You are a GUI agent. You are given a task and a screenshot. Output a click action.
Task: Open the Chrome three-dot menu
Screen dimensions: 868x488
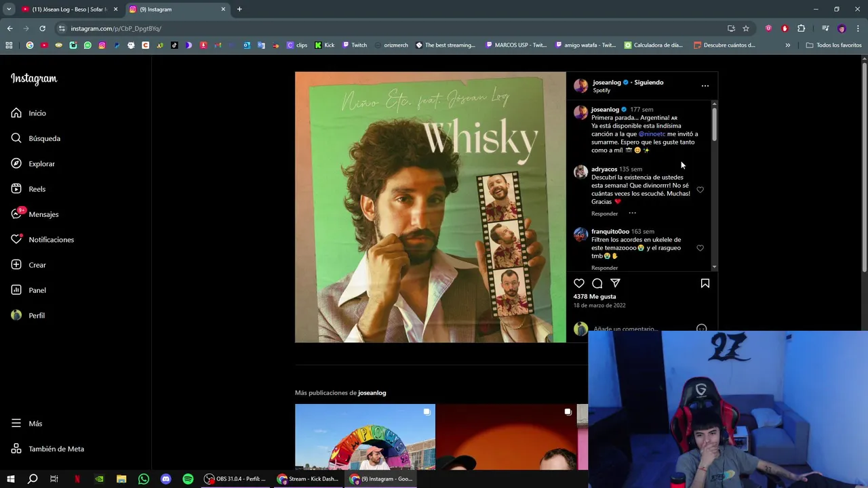tap(858, 28)
